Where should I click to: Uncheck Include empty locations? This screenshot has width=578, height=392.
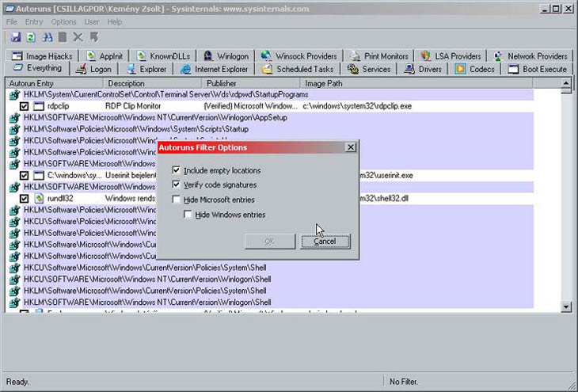point(176,170)
